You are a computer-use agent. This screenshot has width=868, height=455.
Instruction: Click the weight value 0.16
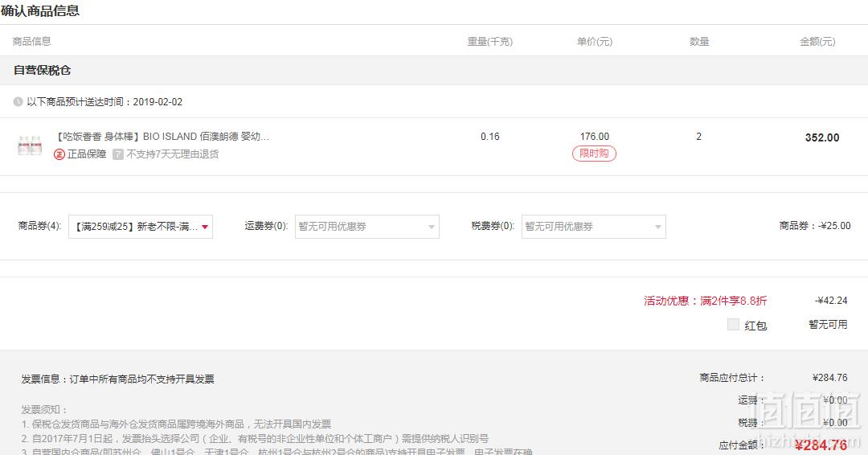[x=490, y=136]
